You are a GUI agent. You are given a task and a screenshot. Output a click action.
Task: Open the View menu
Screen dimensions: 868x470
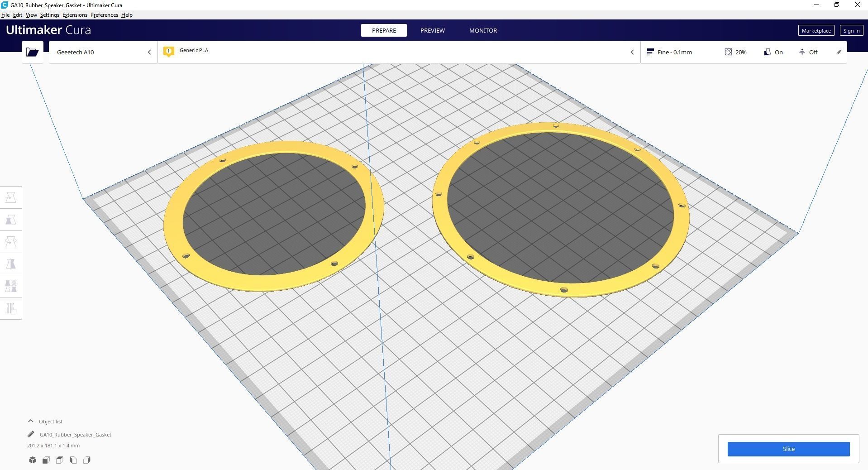(31, 15)
